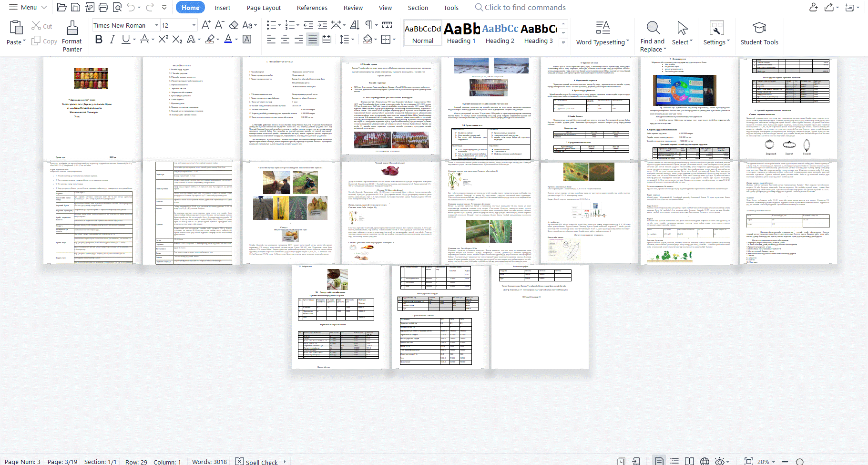The width and height of the screenshot is (868, 465).
Task: Sort text with the A-Z sort icon
Action: click(x=355, y=25)
